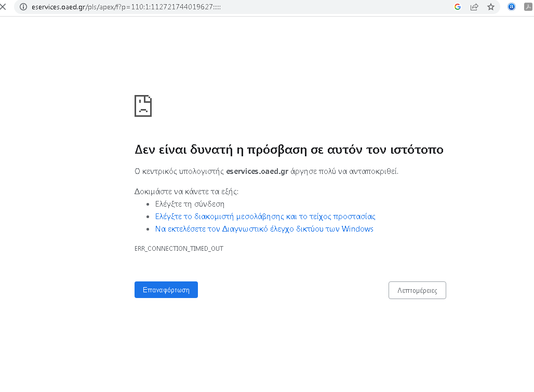Click the 'Ελέγξτε τη σύνδεση' bullet item

pyautogui.click(x=190, y=204)
